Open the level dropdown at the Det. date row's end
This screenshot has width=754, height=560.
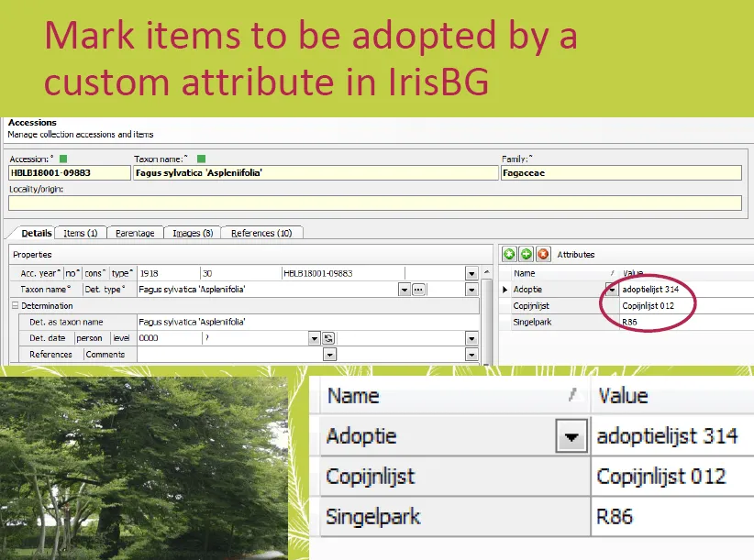tap(471, 338)
